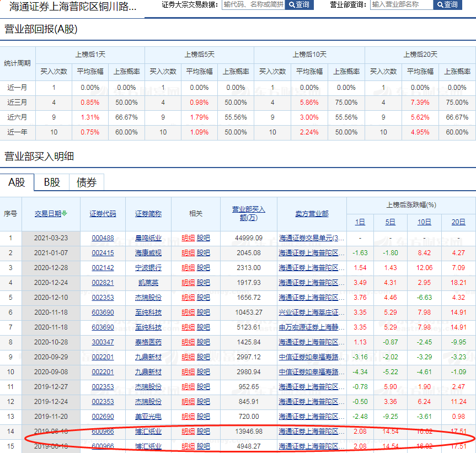Open 股吧 for row 5 杰瑞股份
The height and width of the screenshot is (453, 476).
[204, 298]
